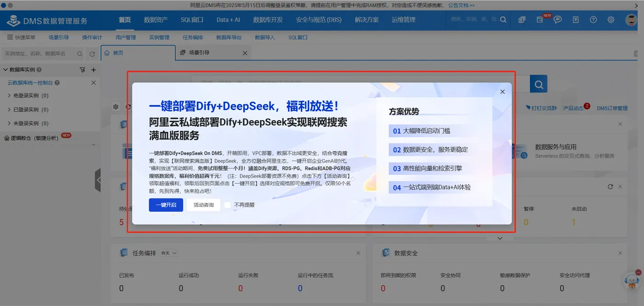Add a new instance with the plus icon
This screenshot has width=644, height=306.
click(93, 70)
